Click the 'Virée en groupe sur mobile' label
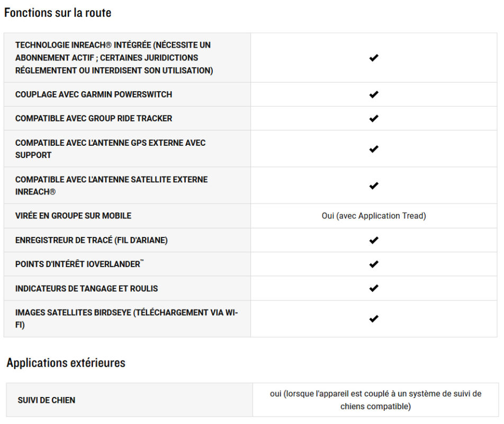The height and width of the screenshot is (424, 504). [x=73, y=216]
